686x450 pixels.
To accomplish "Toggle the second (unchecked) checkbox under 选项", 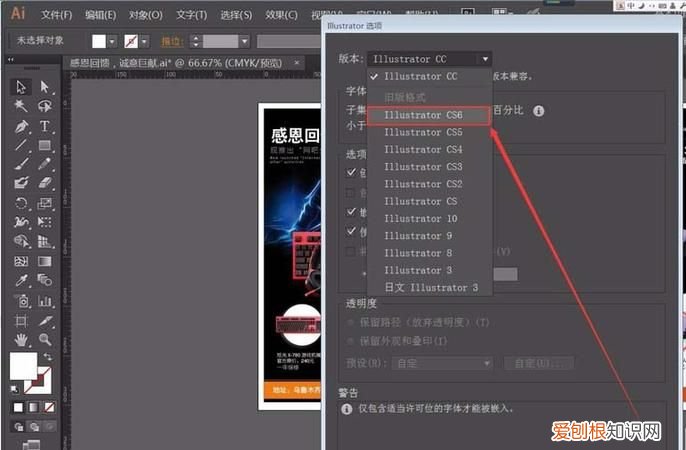I will 350,192.
